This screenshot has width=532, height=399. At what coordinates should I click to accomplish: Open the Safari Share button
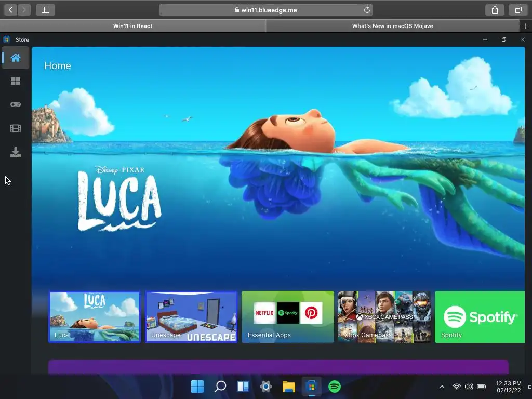point(495,10)
